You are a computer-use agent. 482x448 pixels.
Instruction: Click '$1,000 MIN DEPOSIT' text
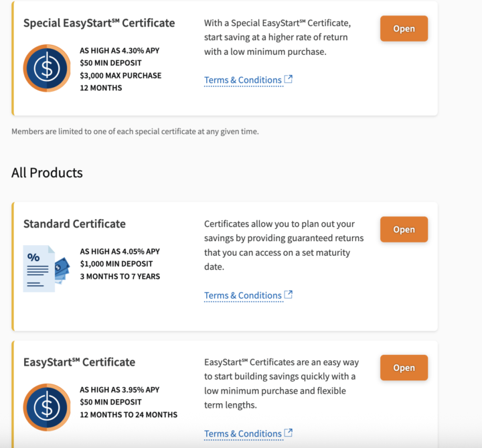coord(116,264)
